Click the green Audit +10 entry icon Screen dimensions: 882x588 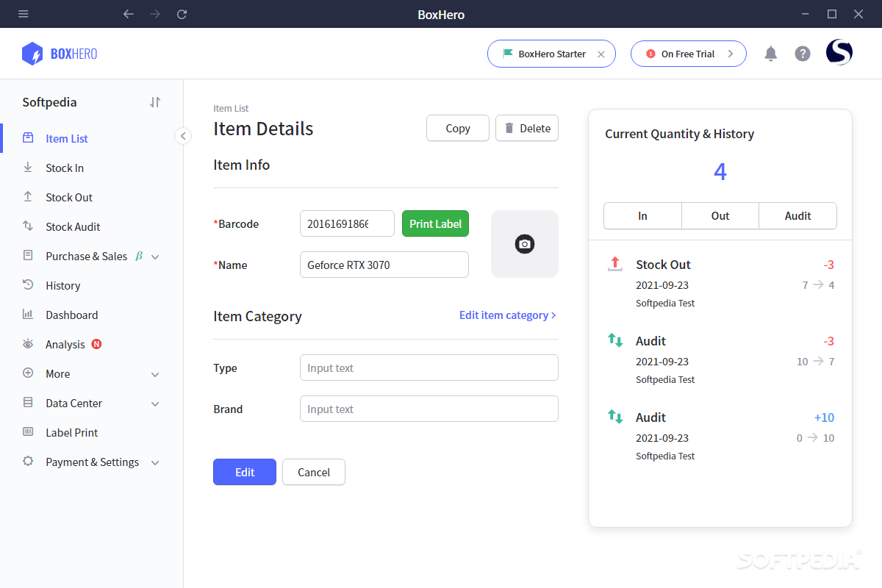pos(614,417)
